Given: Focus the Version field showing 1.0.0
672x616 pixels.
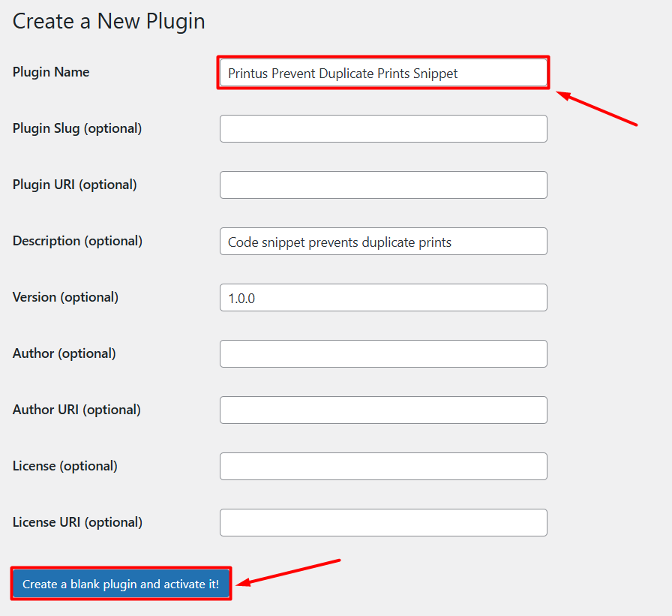Looking at the screenshot, I should coord(383,298).
